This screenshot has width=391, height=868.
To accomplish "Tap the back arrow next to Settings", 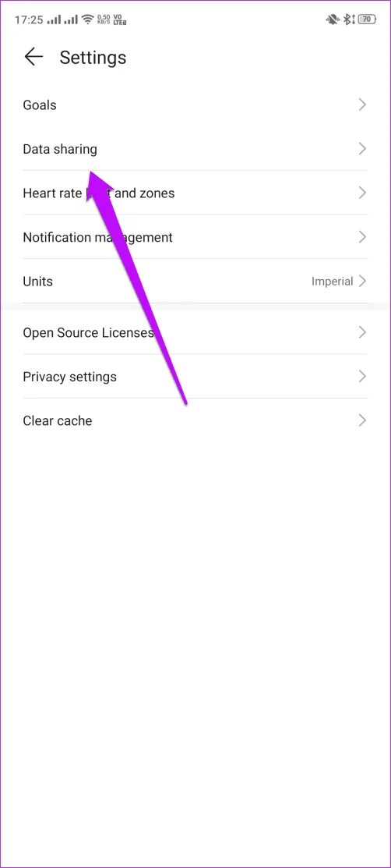I will (33, 57).
